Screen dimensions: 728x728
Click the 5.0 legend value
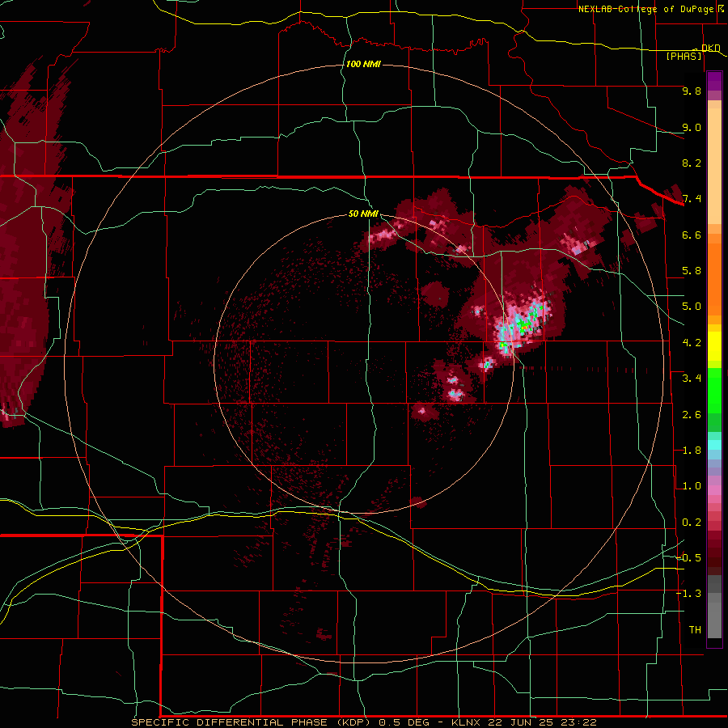(x=692, y=307)
